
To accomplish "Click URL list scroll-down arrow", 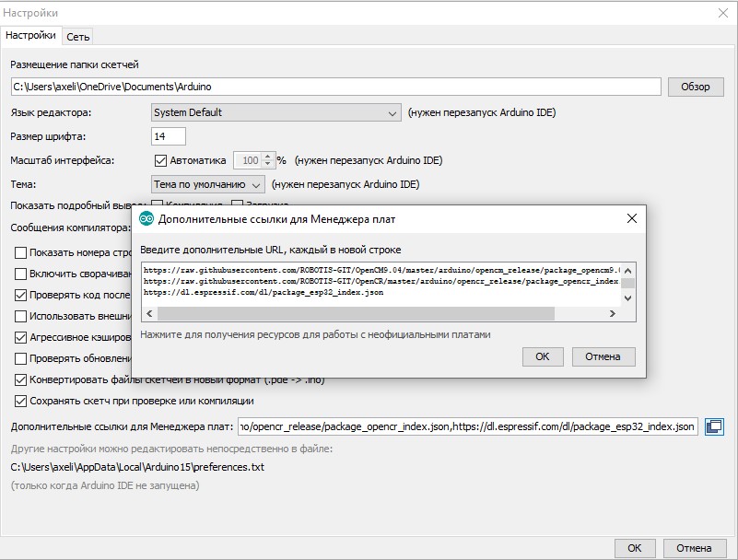I will pos(627,299).
